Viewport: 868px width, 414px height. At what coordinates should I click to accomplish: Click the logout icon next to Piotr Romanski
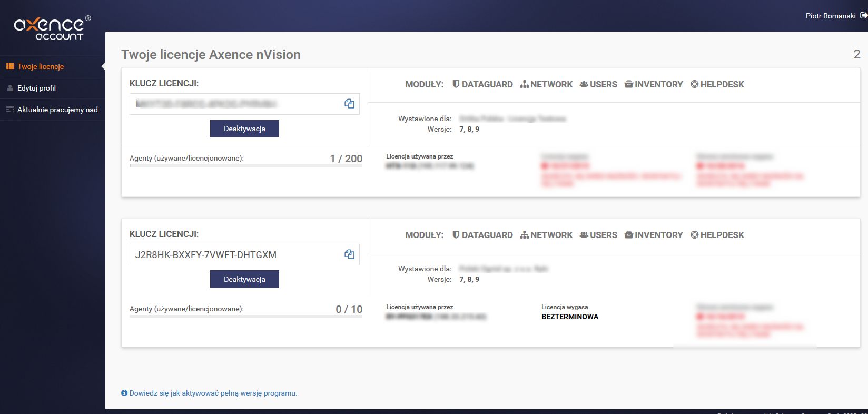coord(864,16)
